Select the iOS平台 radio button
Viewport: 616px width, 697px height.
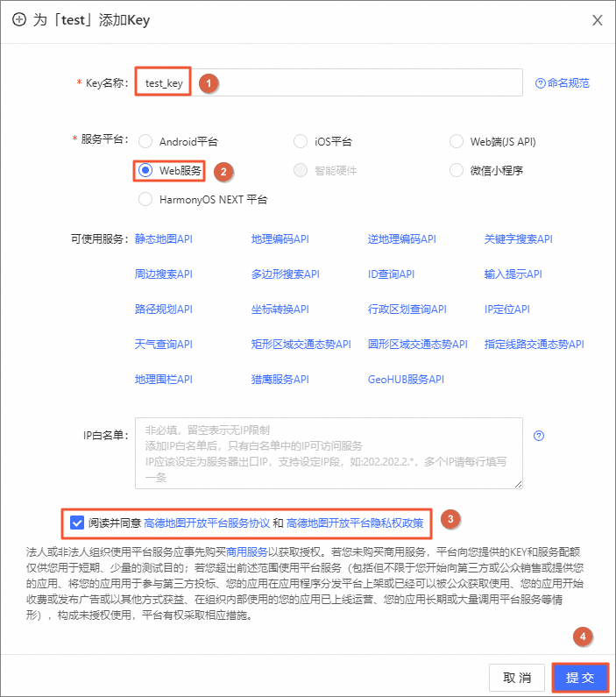pyautogui.click(x=301, y=141)
